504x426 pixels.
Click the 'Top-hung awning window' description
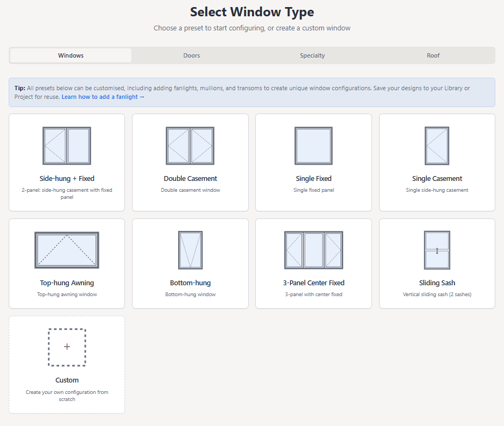click(67, 294)
